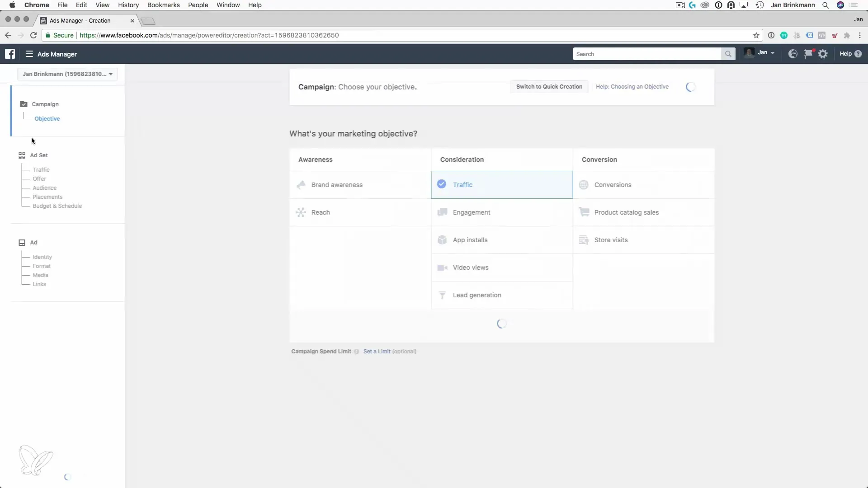The width and height of the screenshot is (868, 488).
Task: Open the Edit menu
Action: (81, 5)
